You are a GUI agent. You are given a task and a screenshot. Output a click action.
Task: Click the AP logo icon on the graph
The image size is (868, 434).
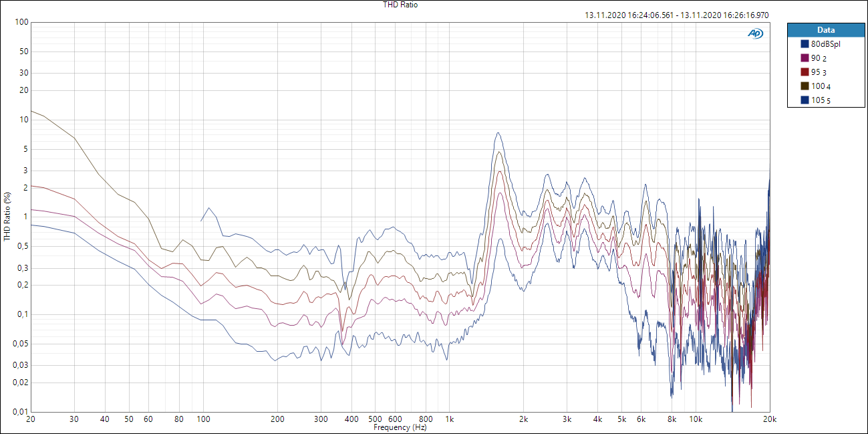(756, 33)
